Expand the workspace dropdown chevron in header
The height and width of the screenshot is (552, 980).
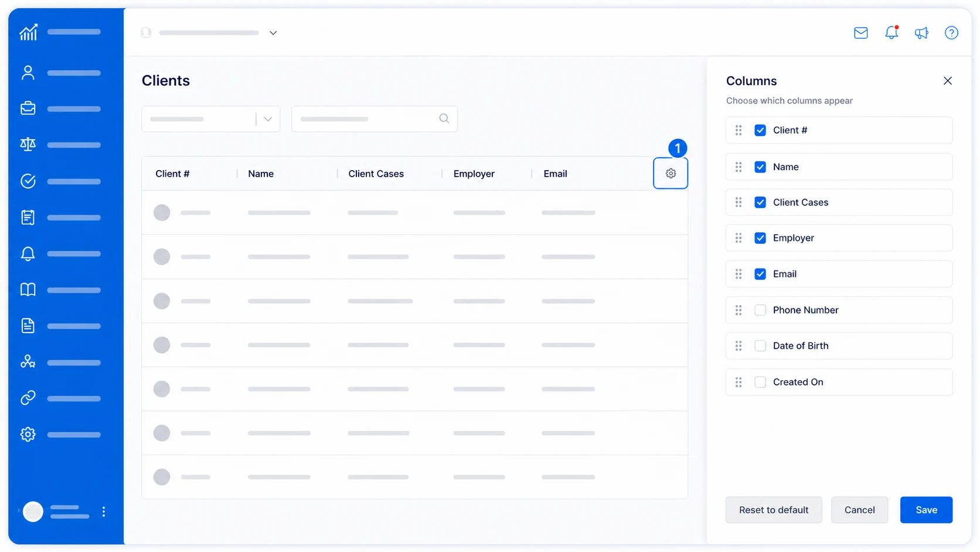coord(273,33)
